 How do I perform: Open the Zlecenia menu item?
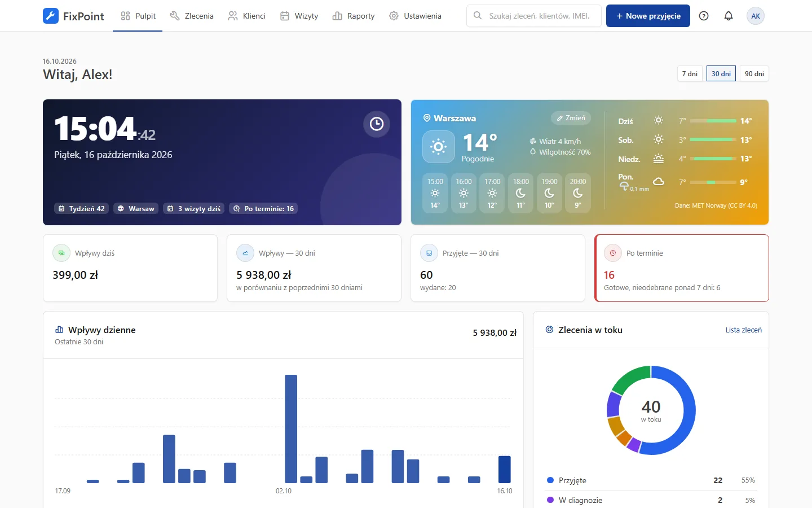tap(192, 16)
